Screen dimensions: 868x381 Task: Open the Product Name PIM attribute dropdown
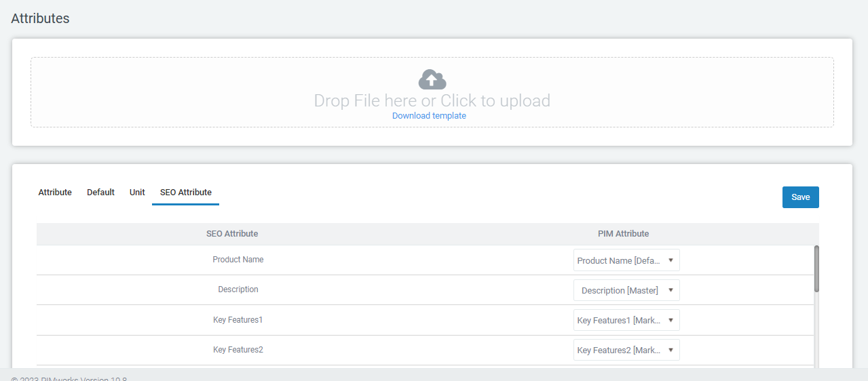coord(626,260)
